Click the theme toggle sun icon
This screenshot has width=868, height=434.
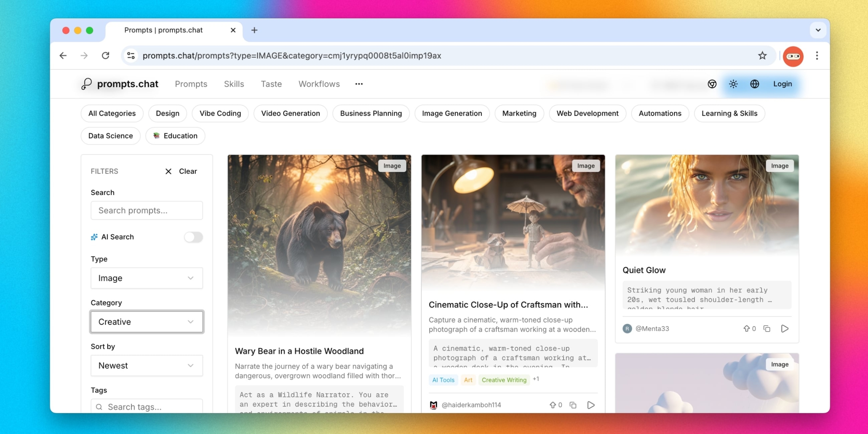tap(733, 84)
